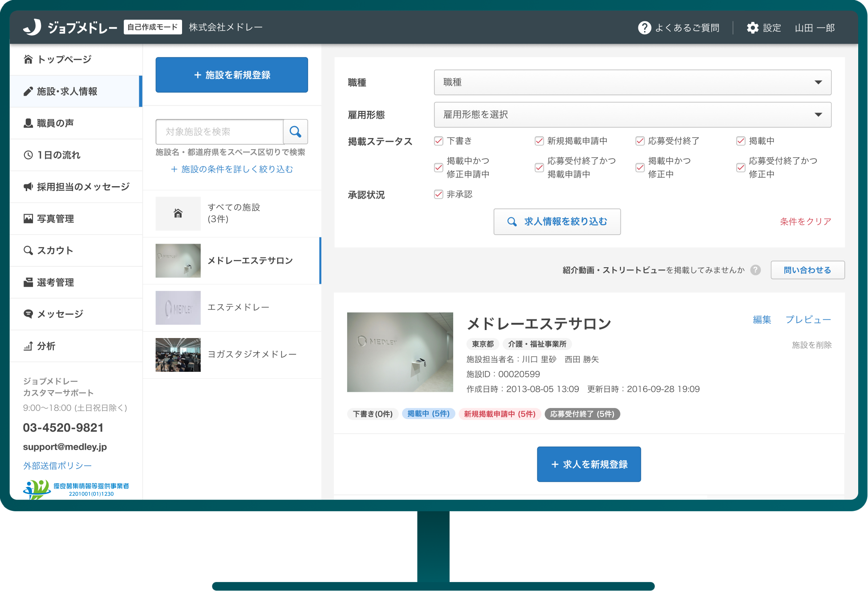868x591 pixels.
Task: Click 問い合わせる button
Action: (x=807, y=270)
